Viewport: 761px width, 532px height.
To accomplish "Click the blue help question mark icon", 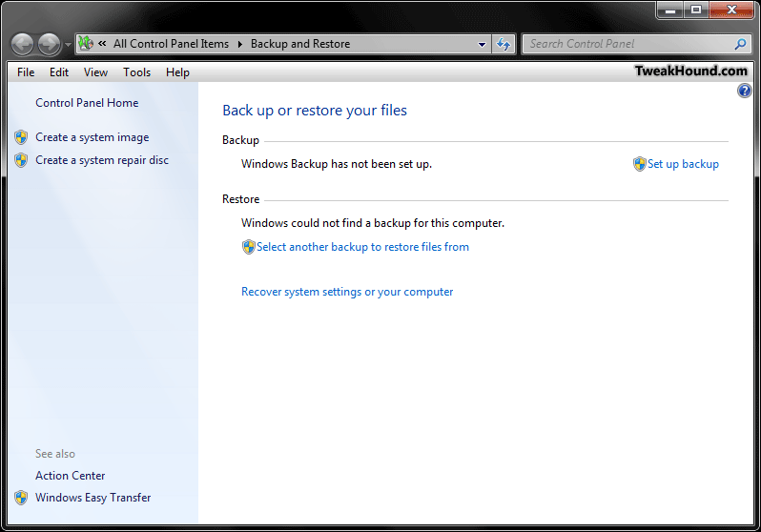I will [744, 91].
